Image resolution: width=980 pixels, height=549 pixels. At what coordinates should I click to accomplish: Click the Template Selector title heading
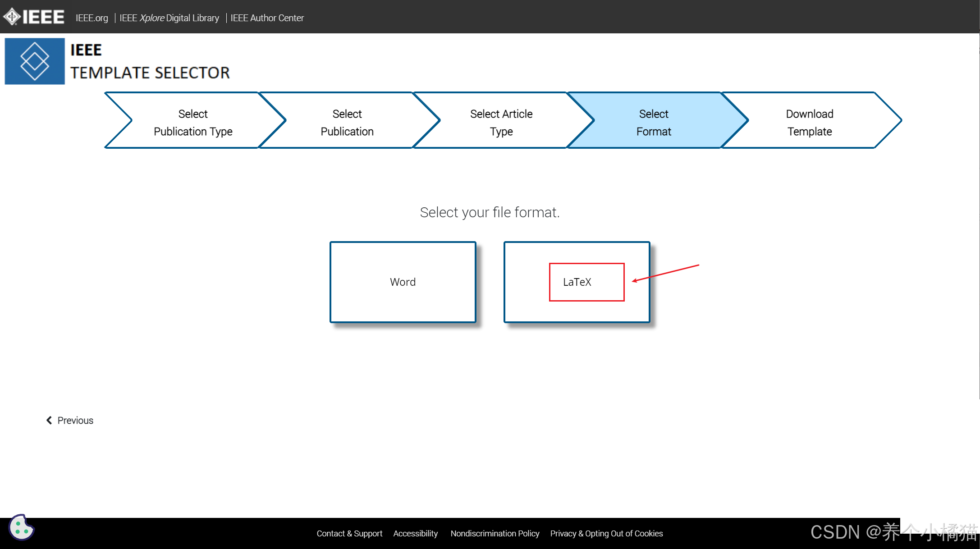tap(150, 73)
